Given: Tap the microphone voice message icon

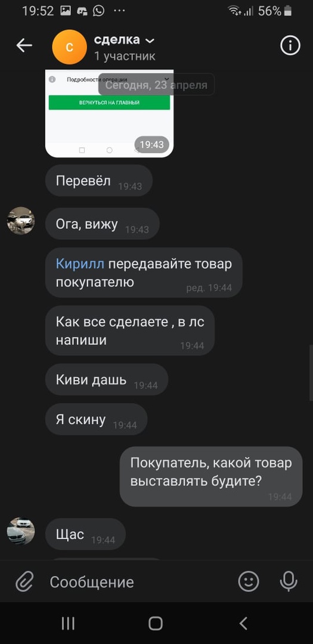Looking at the screenshot, I should pyautogui.click(x=289, y=581).
